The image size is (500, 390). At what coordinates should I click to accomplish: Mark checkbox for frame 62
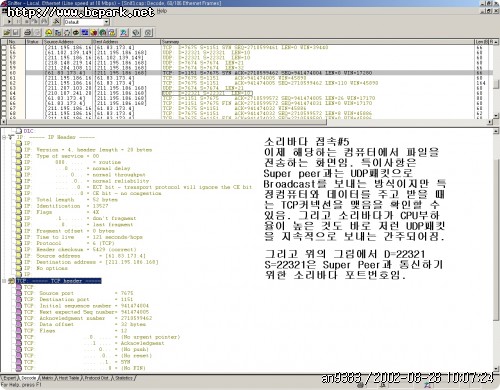4,83
